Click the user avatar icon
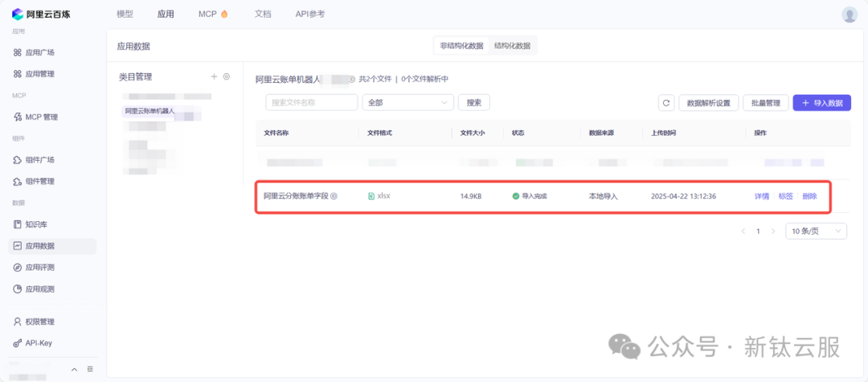Image resolution: width=868 pixels, height=382 pixels. 850,14
